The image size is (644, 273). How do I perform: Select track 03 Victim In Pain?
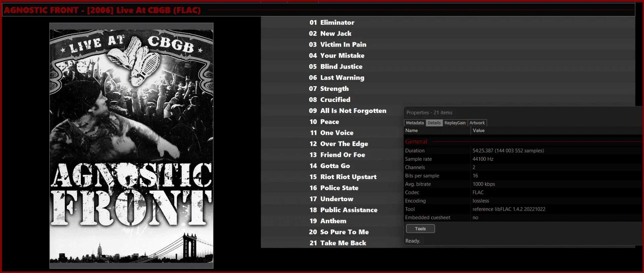point(337,45)
